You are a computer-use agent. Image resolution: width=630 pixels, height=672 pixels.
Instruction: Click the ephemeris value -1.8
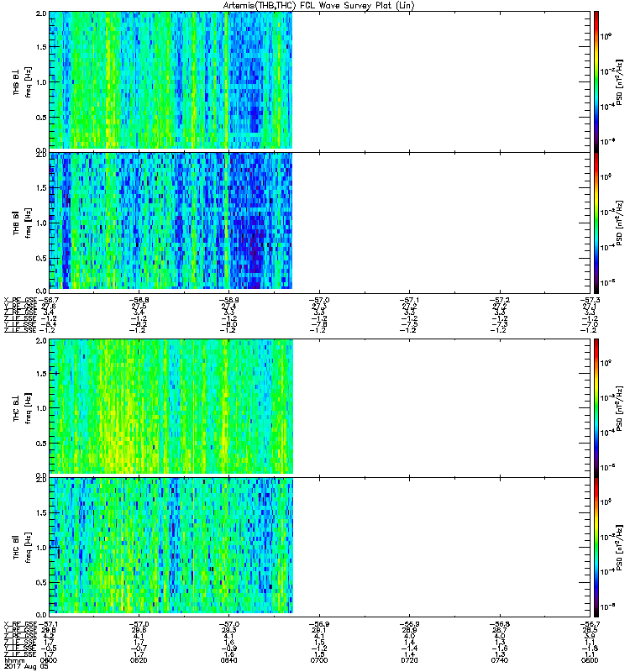pyautogui.click(x=591, y=648)
